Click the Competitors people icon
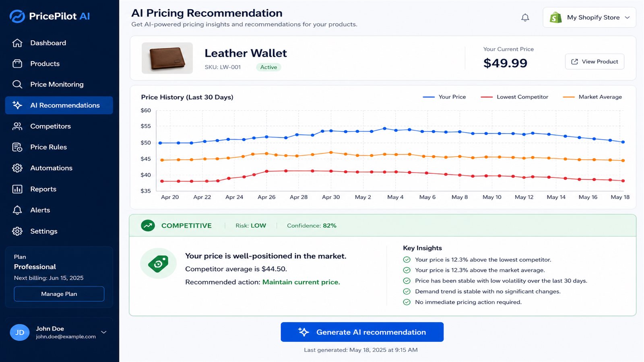The height and width of the screenshot is (362, 644). pos(17,126)
